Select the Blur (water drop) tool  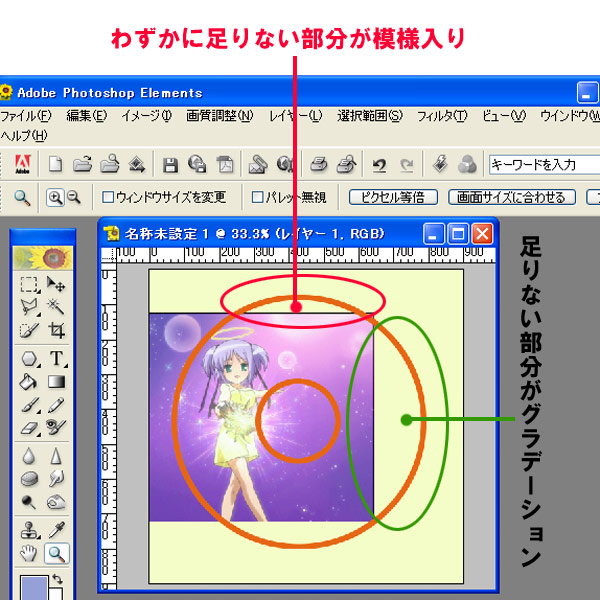[29, 456]
